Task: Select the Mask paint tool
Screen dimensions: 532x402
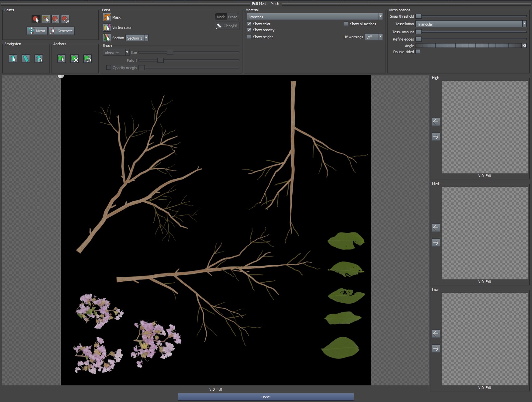Action: [107, 17]
